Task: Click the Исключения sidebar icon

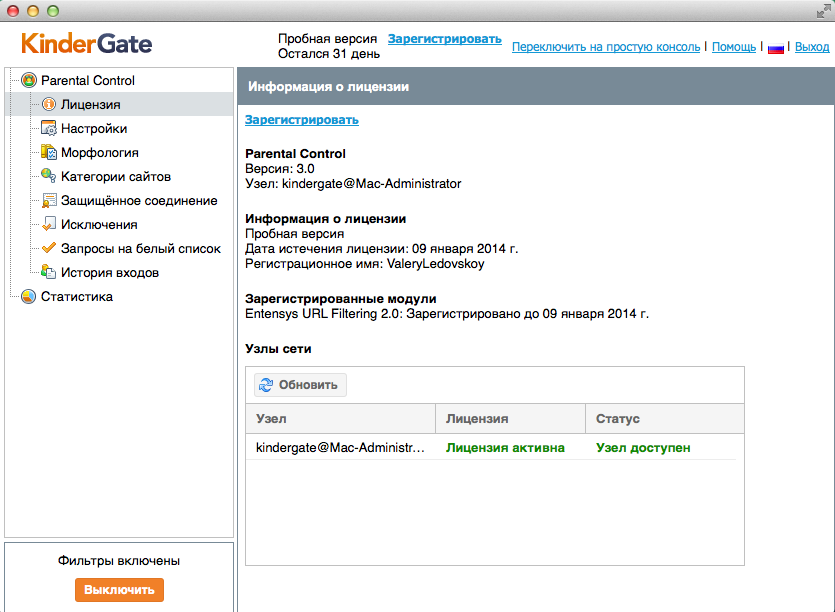Action: [49, 225]
